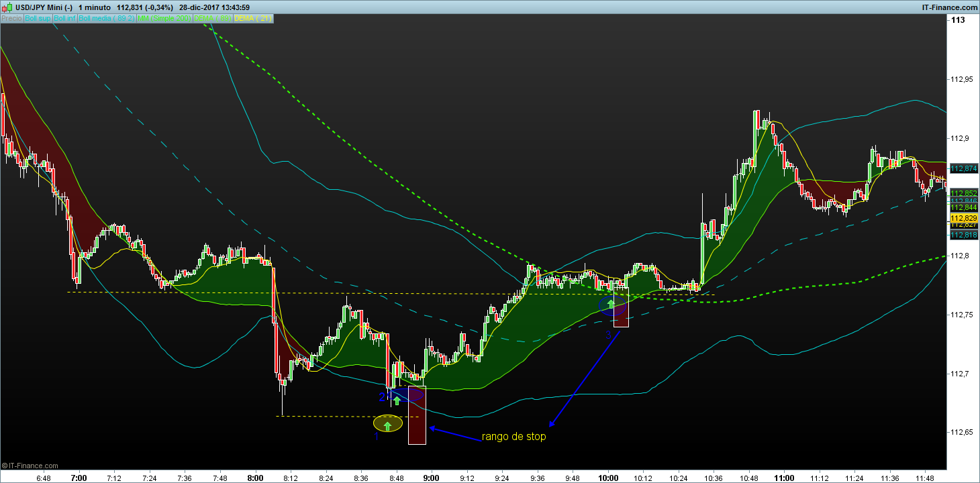Image resolution: width=980 pixels, height=483 pixels.
Task: Click the 1 minuto timeframe label
Action: (x=95, y=7)
